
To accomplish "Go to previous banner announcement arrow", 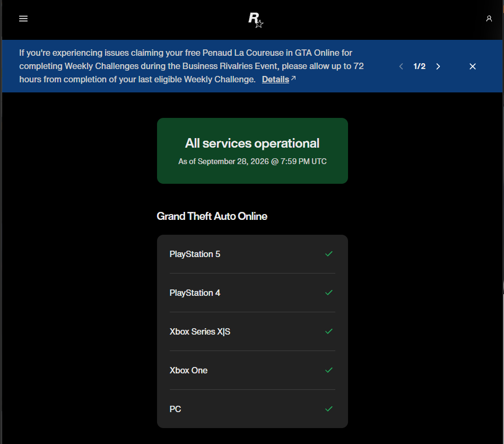I will point(401,66).
